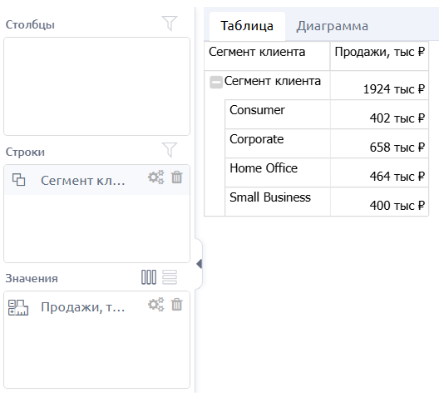Switch to the Диаграмма tab
The width and height of the screenshot is (443, 406).
(x=332, y=26)
